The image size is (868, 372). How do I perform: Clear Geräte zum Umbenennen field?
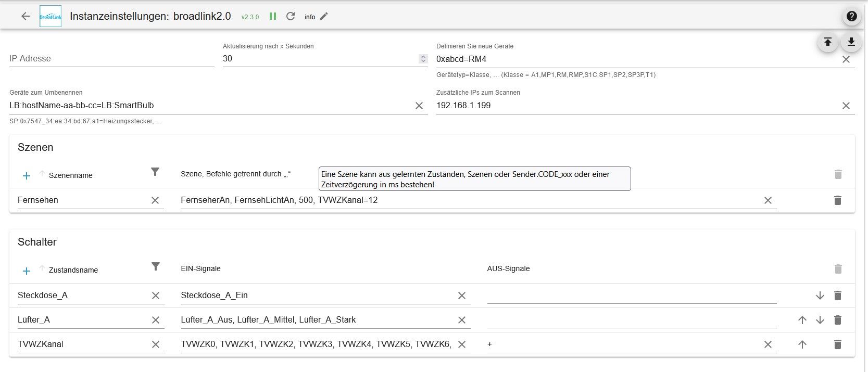(x=419, y=106)
